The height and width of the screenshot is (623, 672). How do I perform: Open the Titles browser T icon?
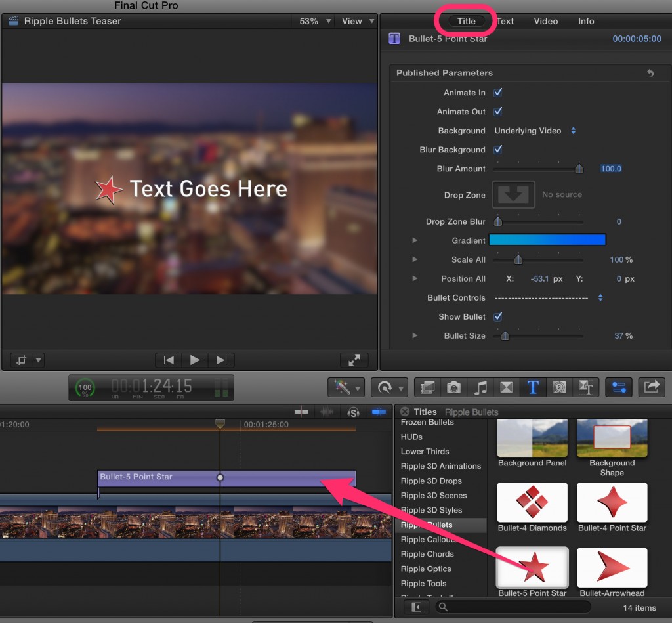(x=533, y=387)
